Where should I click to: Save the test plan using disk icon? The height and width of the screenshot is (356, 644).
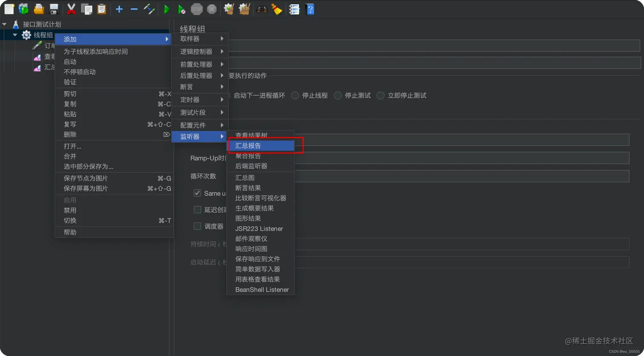click(54, 9)
